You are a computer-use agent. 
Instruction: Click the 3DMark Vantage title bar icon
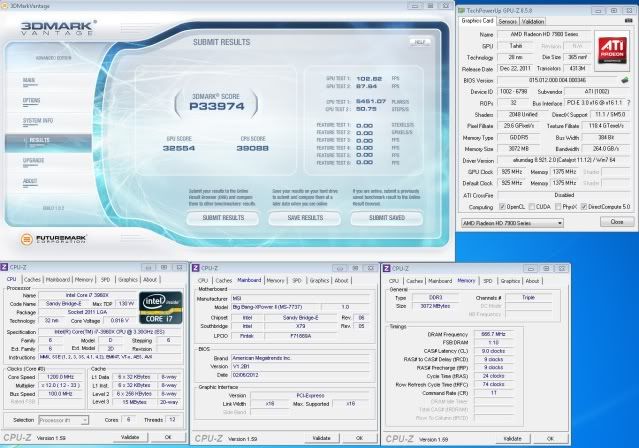coord(4,5)
